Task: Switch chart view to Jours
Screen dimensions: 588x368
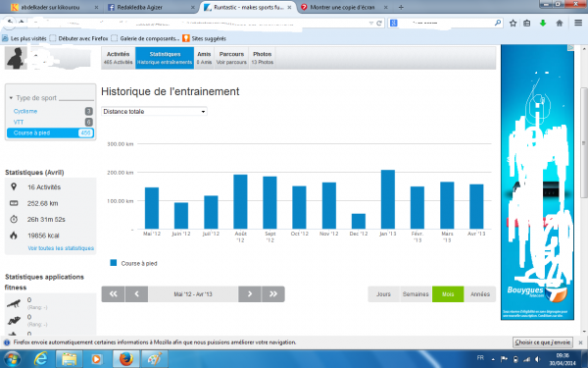Action: click(x=383, y=294)
